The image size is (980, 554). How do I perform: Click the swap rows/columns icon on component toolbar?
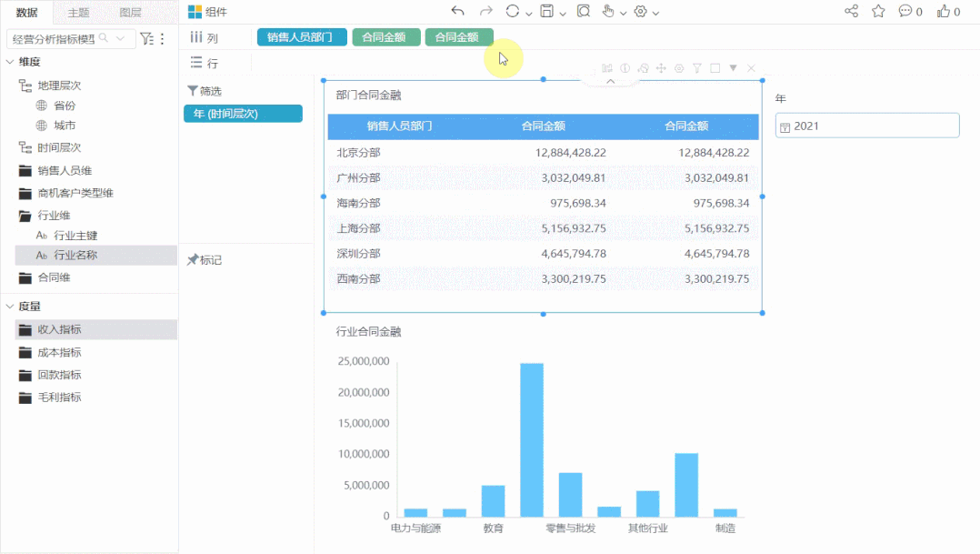607,68
